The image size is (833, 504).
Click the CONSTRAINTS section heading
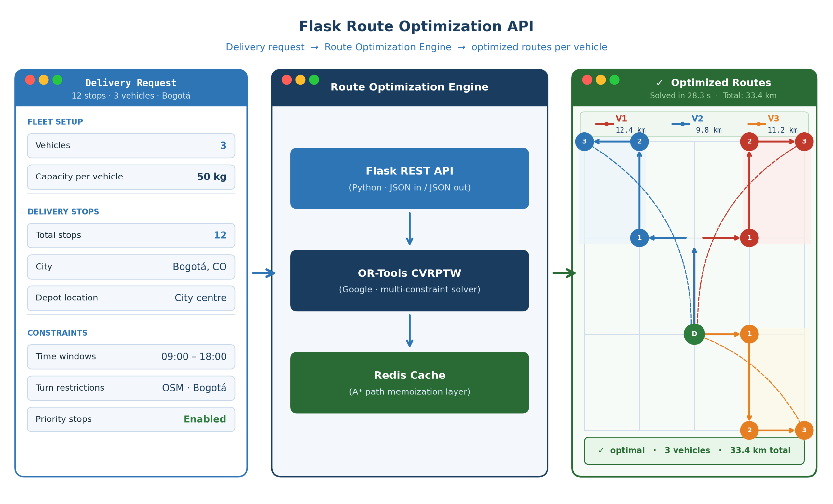click(58, 333)
